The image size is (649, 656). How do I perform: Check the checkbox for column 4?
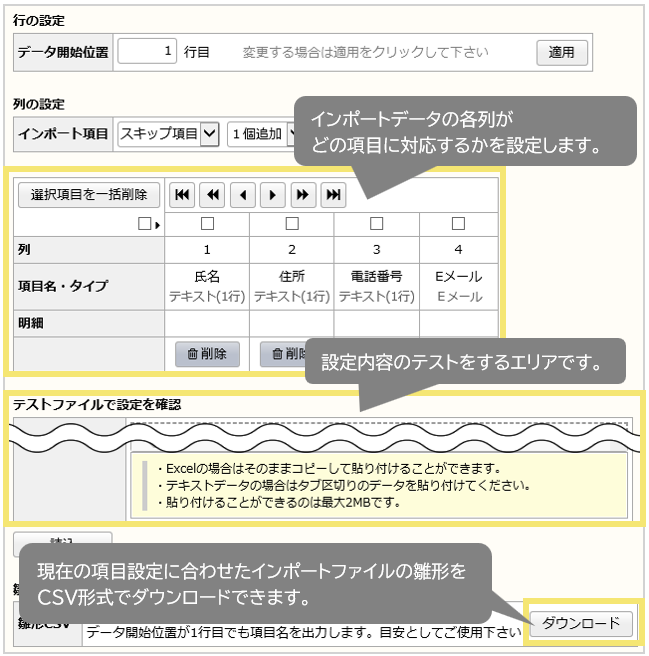coord(459,223)
